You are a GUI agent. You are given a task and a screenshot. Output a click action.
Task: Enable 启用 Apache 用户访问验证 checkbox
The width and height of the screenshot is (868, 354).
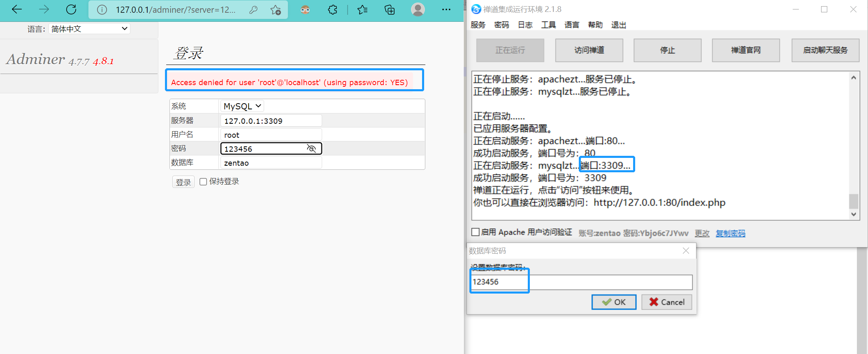pyautogui.click(x=476, y=232)
